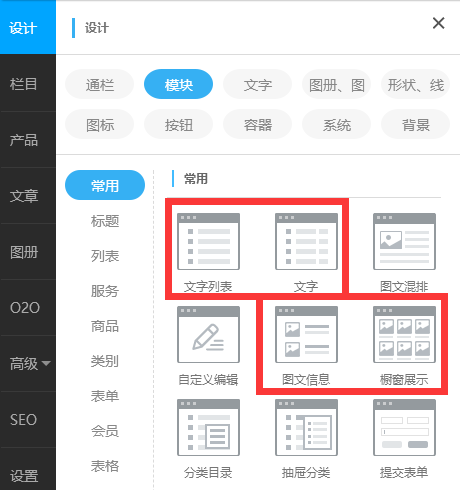Choose the 自定义编辑 module icon

click(x=208, y=335)
